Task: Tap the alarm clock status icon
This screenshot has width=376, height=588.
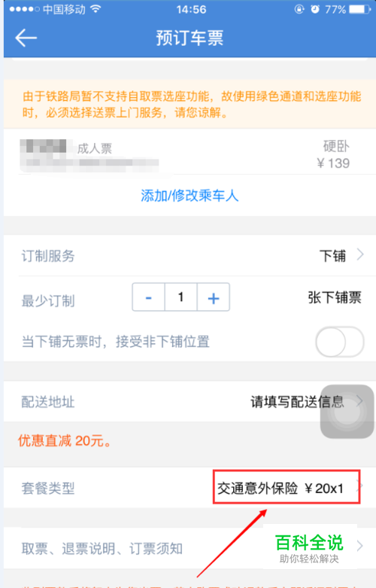Action: pos(315,9)
